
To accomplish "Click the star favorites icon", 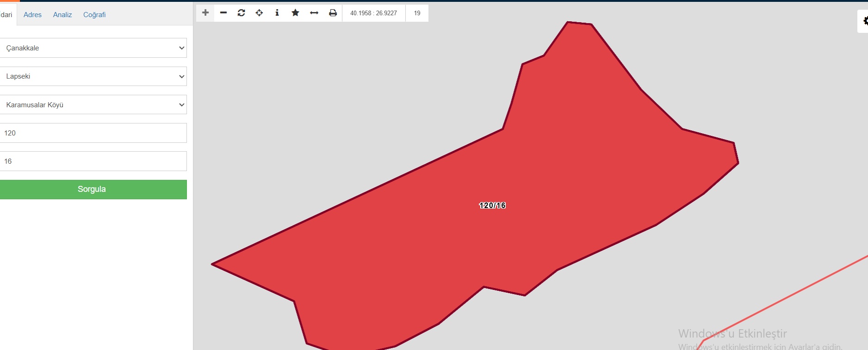I will click(x=295, y=13).
